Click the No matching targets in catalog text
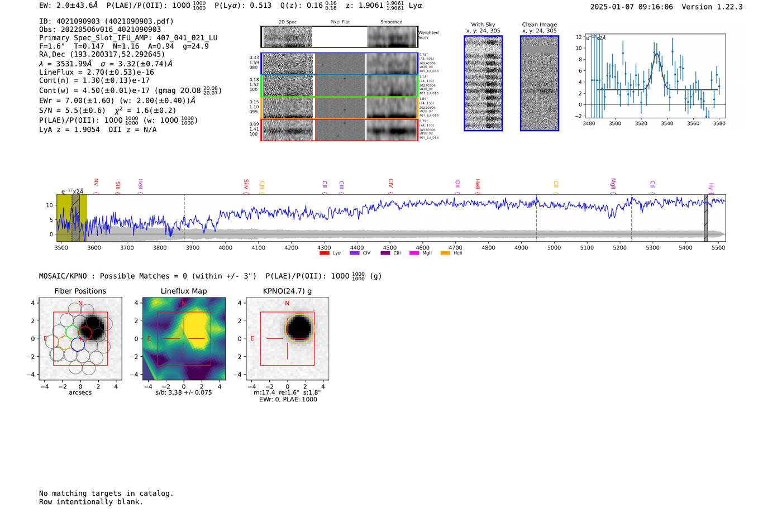The image size is (782, 532). point(106,493)
